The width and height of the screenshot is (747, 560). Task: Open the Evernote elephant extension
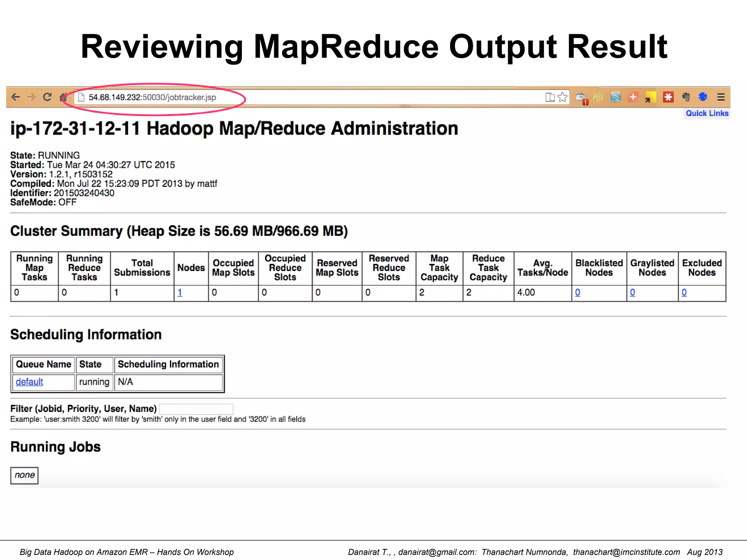[686, 97]
